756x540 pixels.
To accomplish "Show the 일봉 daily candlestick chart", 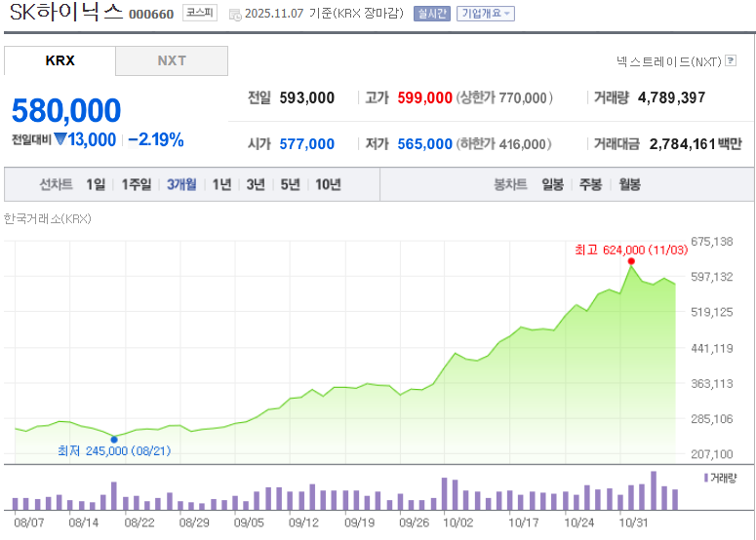I will click(x=552, y=184).
